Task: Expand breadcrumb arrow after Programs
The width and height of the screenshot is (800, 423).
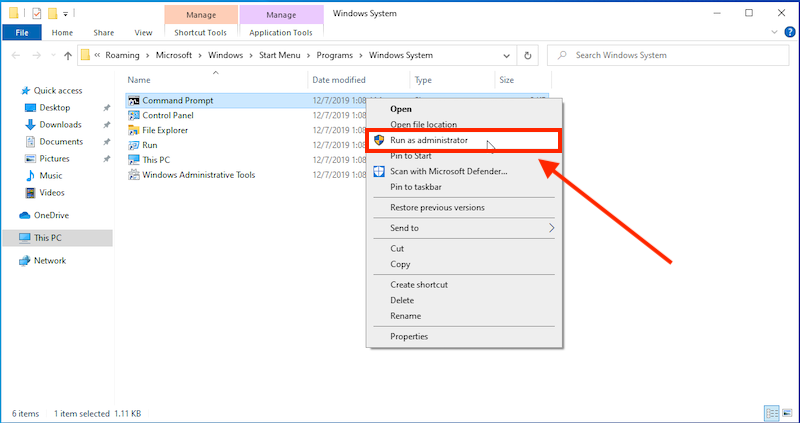Action: 361,56
